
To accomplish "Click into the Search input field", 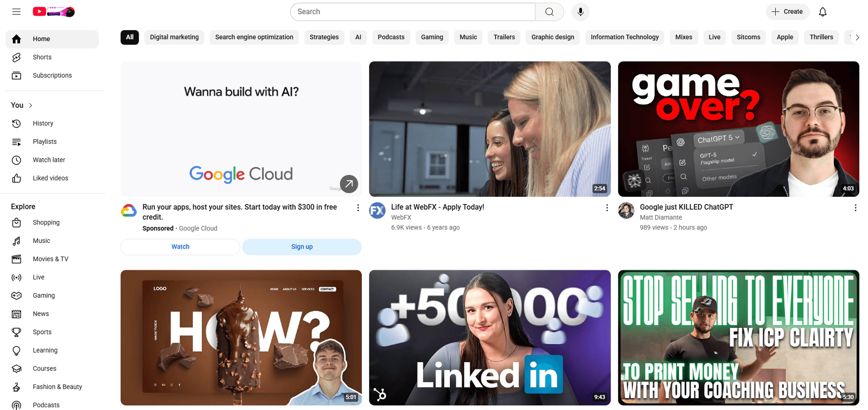I will [412, 12].
